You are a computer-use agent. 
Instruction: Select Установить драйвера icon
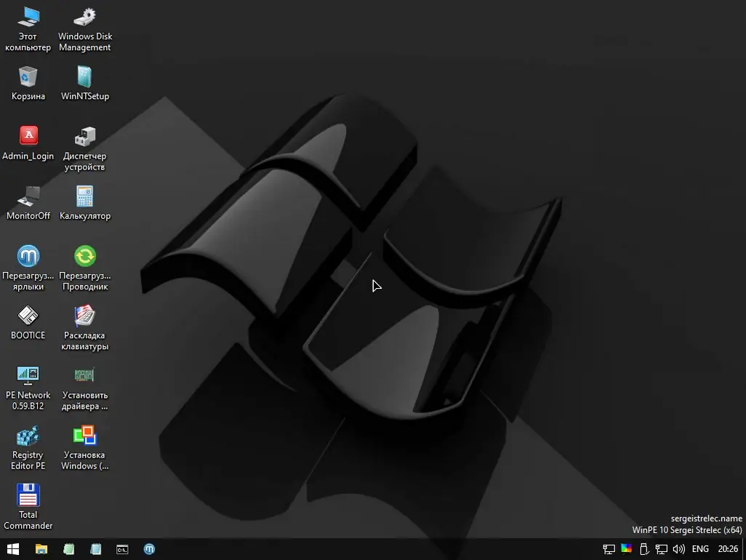[85, 388]
